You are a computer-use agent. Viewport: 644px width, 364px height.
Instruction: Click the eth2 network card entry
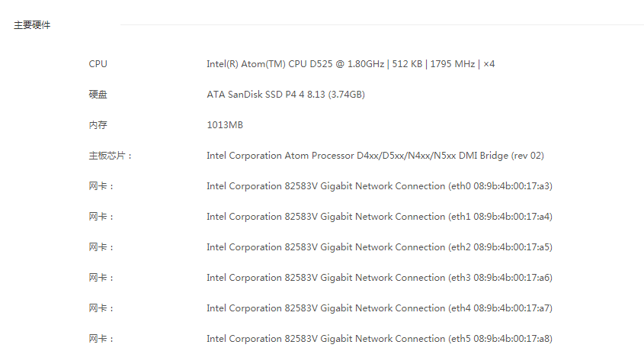pos(380,247)
